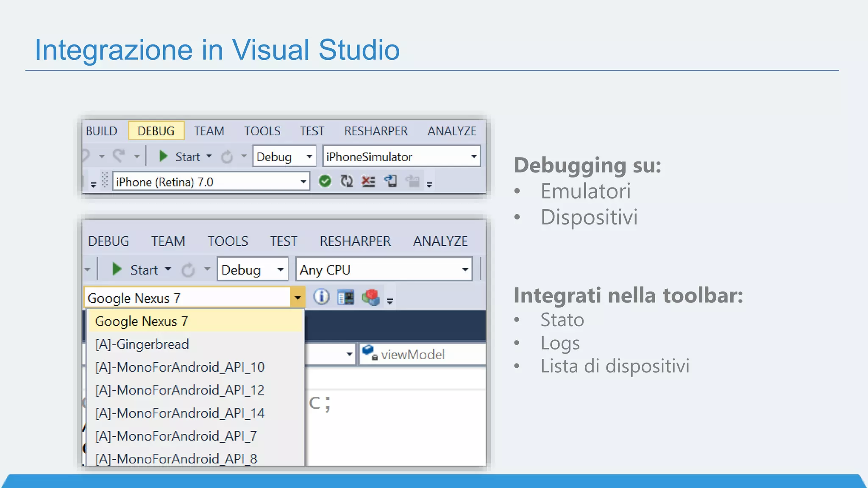Open ANALYZE menu in upper toolbar
868x488 pixels.
pos(452,131)
